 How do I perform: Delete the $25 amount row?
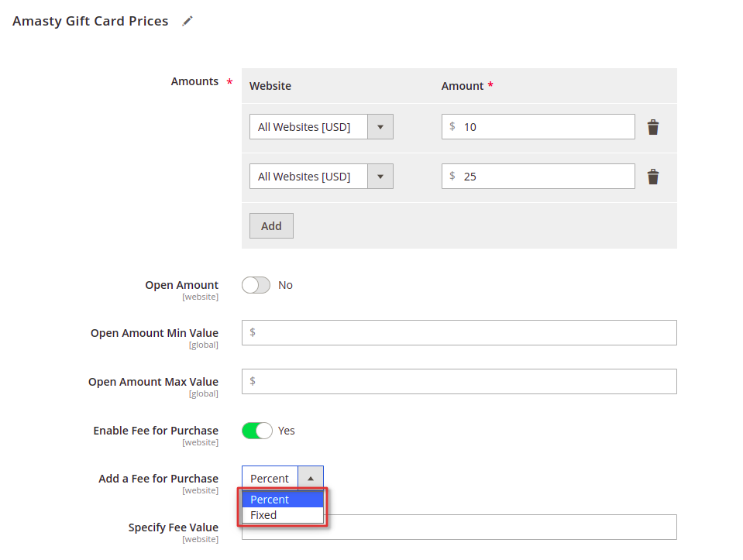653,177
